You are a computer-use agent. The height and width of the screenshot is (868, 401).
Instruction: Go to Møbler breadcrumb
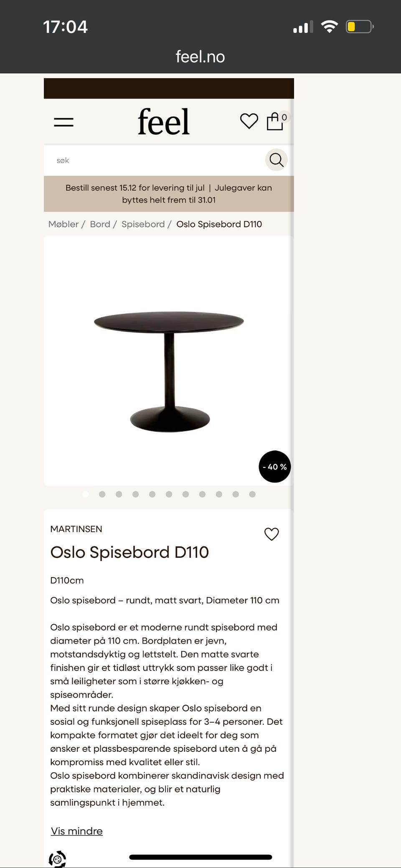tap(63, 224)
